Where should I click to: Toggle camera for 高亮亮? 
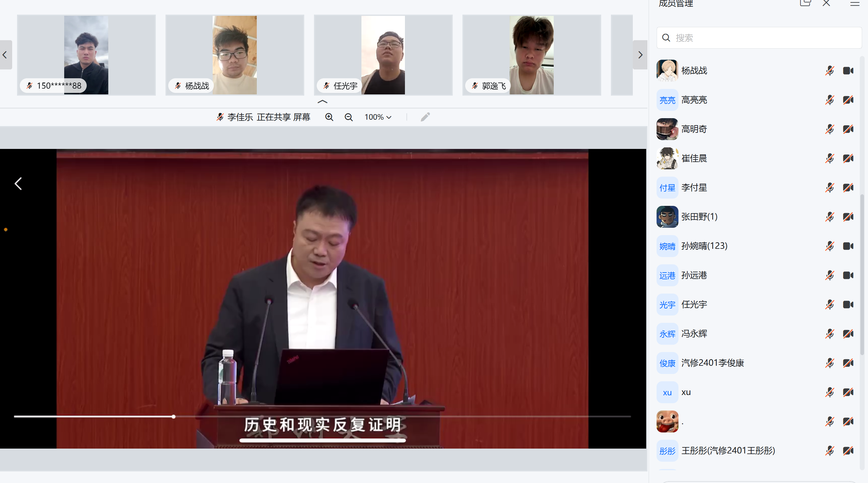(x=848, y=100)
